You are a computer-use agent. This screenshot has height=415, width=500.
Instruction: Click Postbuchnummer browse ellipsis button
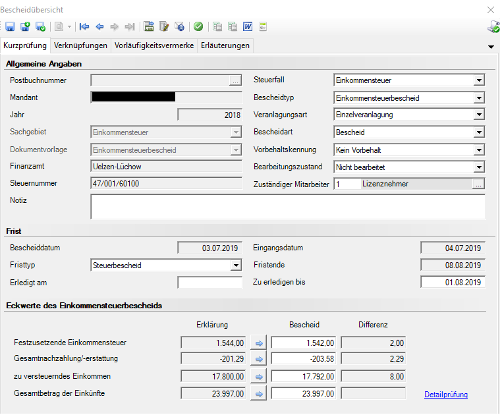[x=235, y=81]
